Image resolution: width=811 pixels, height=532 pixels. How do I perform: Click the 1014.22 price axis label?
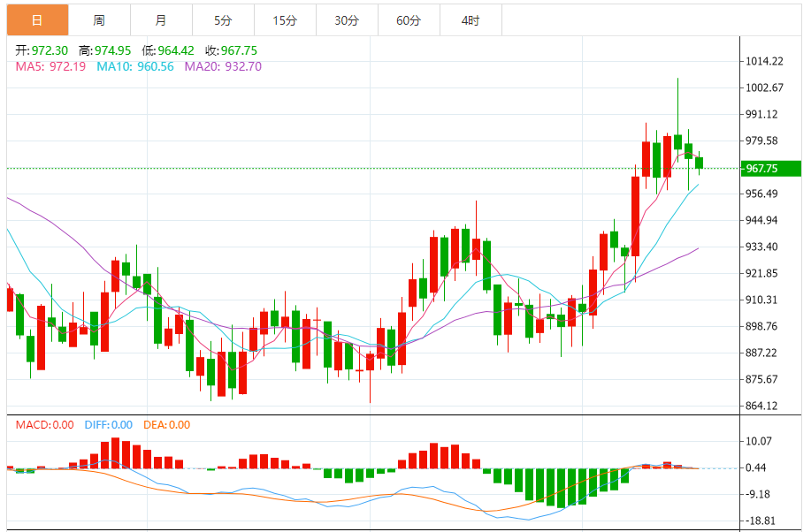pos(764,62)
